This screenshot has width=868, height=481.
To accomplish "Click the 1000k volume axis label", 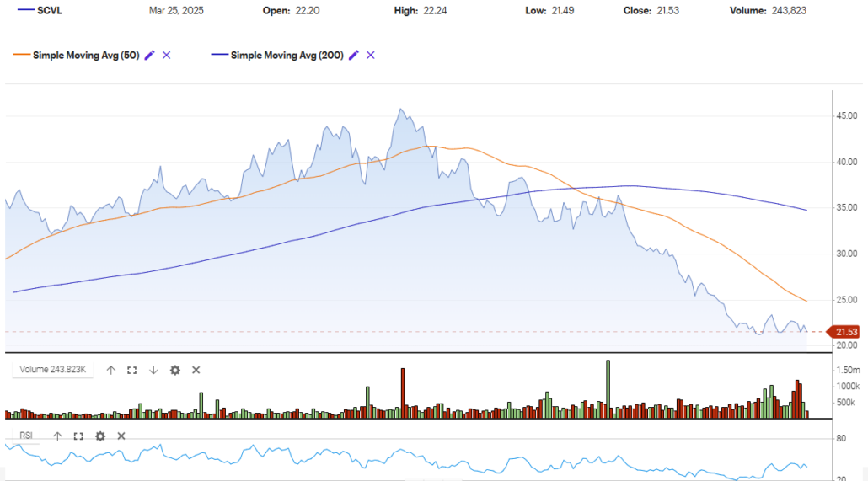I will point(848,387).
